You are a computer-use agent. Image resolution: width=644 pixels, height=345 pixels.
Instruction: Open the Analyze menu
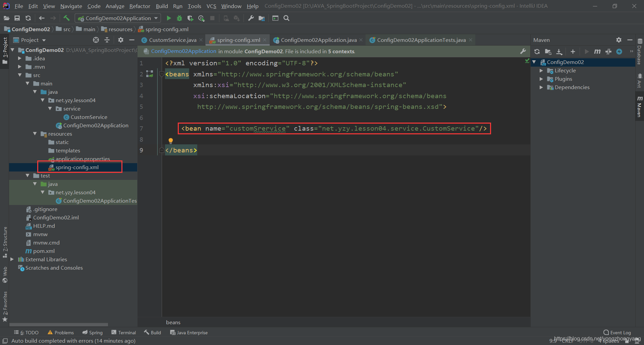115,6
